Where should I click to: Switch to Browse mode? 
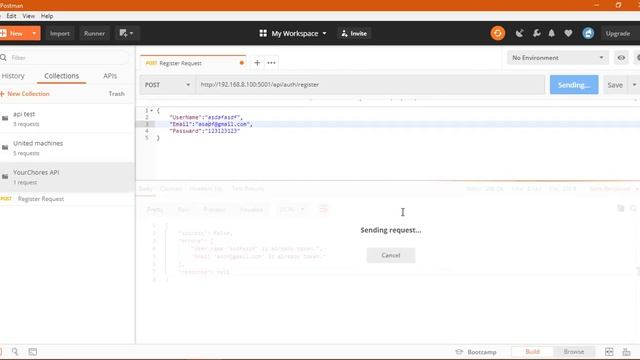coord(574,351)
